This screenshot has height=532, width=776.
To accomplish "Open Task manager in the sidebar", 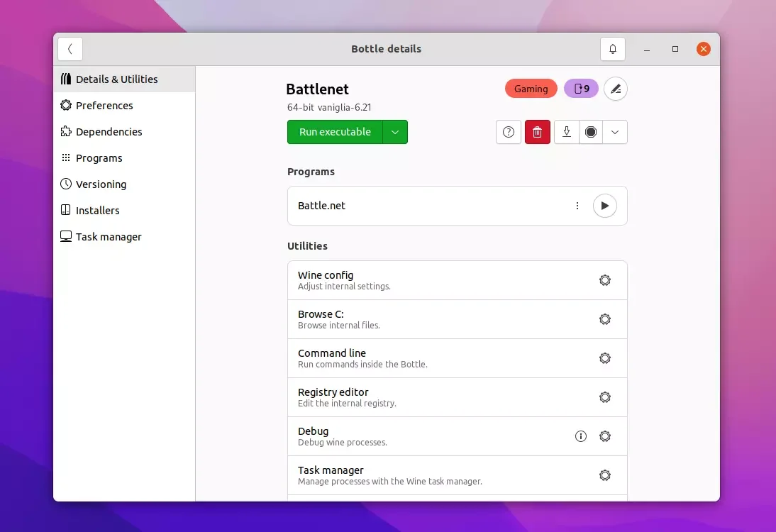I will coord(124,236).
